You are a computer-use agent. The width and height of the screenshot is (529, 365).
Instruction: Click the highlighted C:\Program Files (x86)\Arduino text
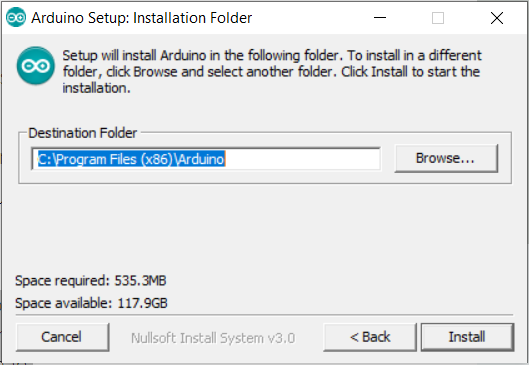click(x=131, y=159)
